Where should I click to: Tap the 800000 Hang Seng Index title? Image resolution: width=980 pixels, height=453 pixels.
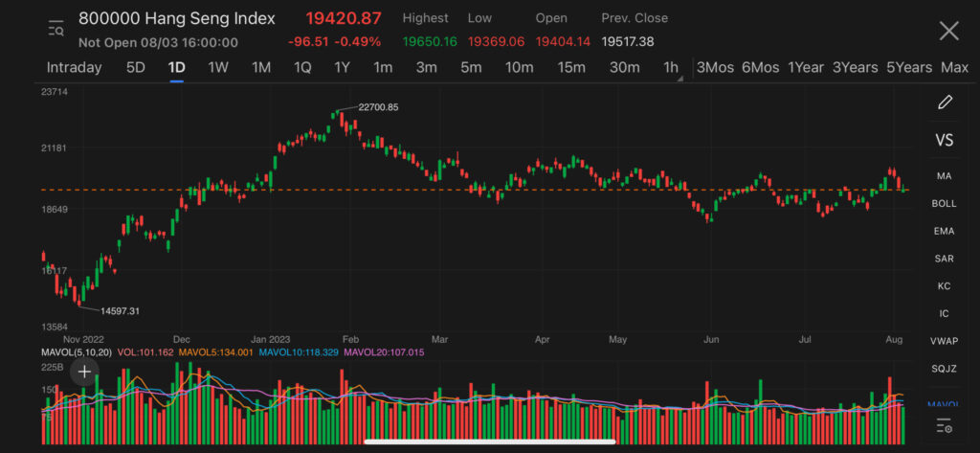pos(176,19)
